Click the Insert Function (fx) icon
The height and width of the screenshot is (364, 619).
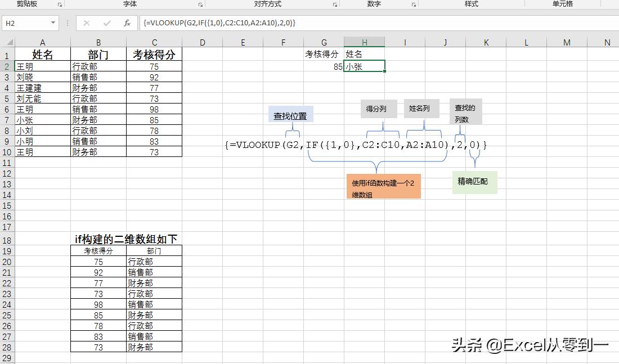point(127,24)
